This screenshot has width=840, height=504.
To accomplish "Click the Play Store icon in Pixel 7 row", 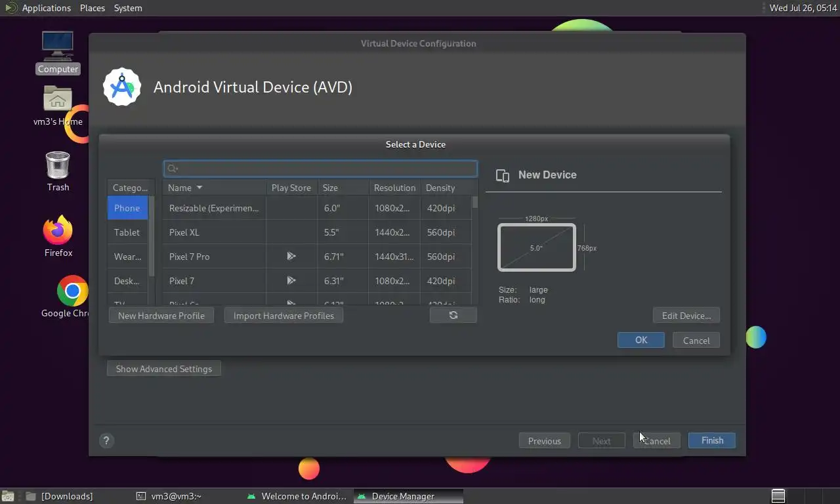I will point(291,280).
